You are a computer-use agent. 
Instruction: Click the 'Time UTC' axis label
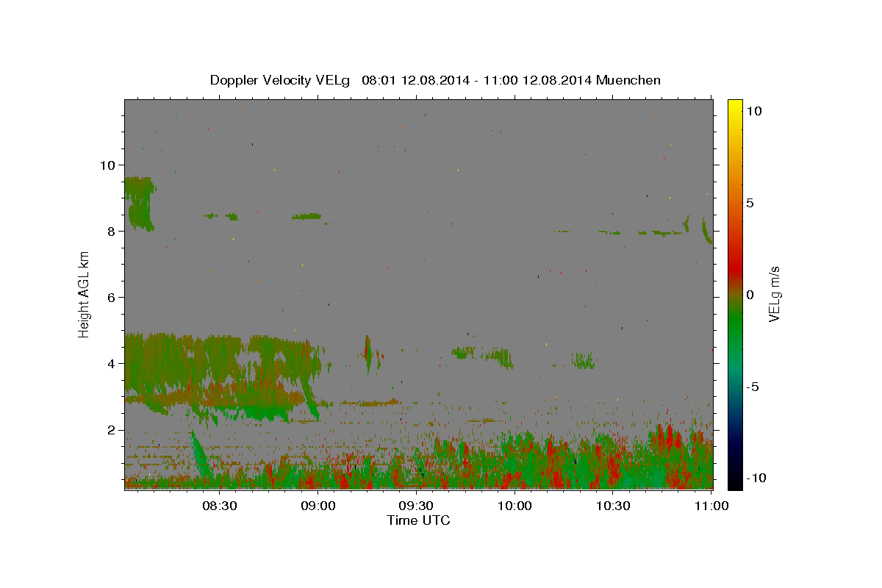coord(418,521)
